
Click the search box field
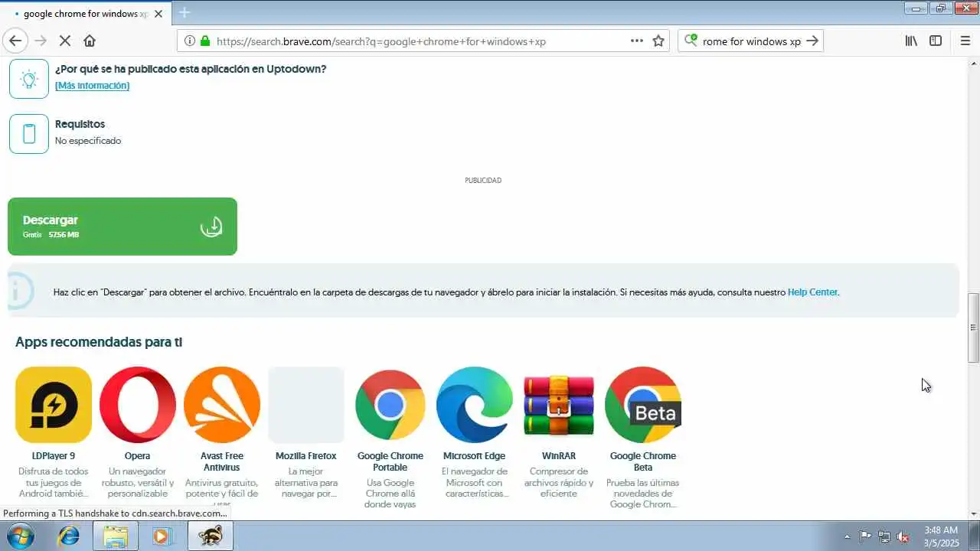tap(751, 41)
